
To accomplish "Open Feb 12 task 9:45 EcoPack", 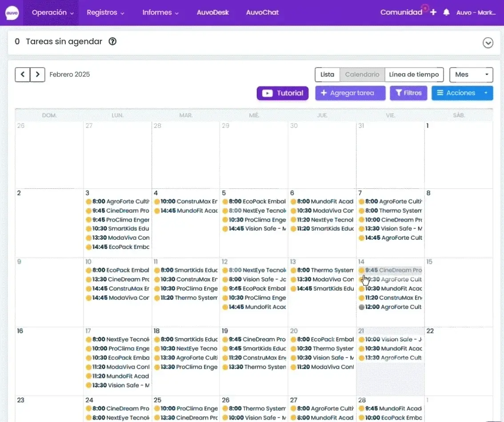I will (x=254, y=289).
